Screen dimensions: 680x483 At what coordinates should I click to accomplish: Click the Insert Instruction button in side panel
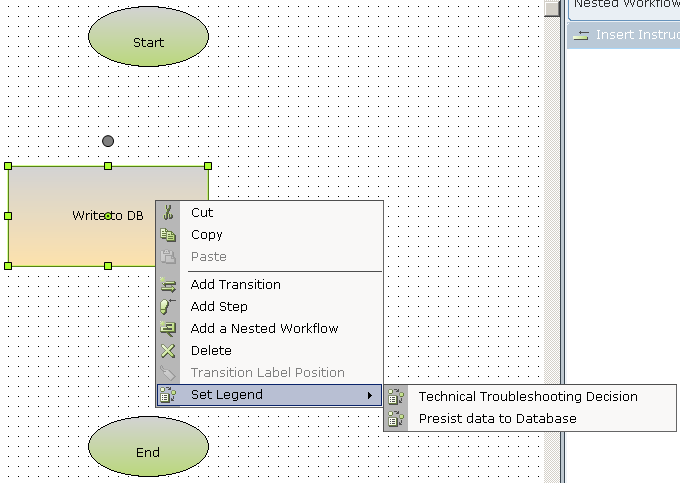pos(626,35)
